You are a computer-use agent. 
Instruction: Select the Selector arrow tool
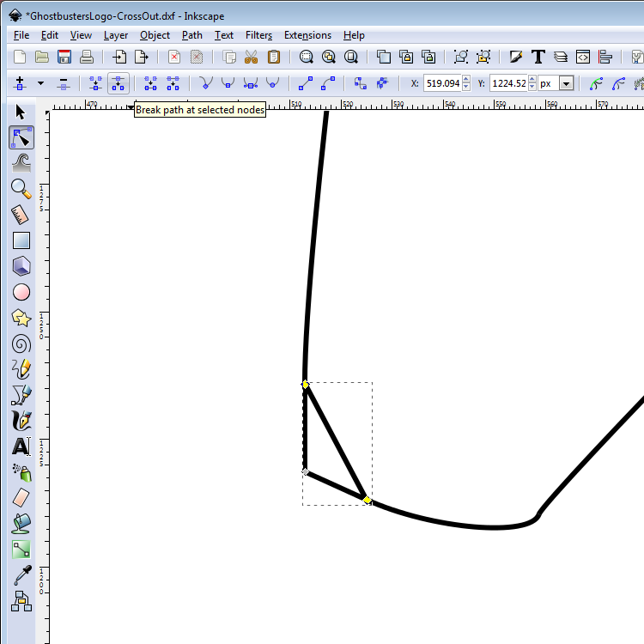coord(21,112)
